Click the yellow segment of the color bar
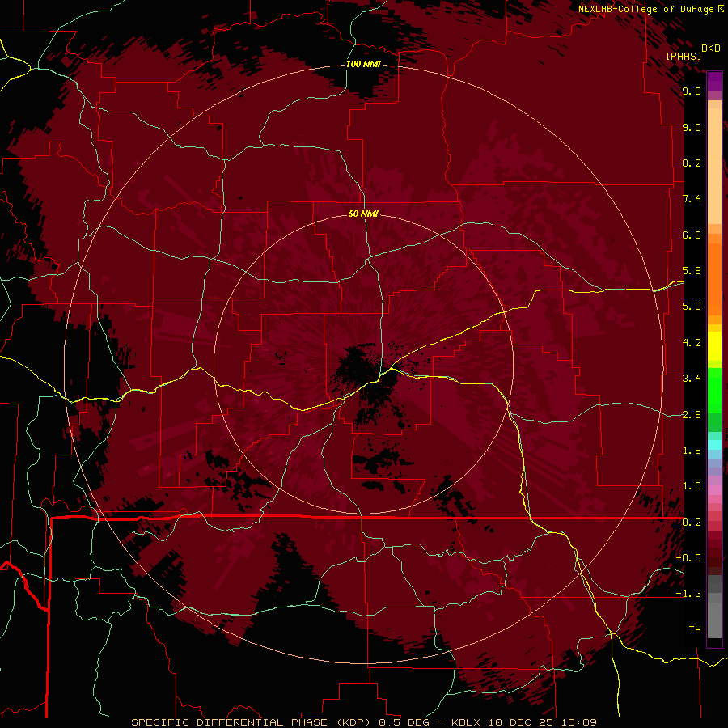728x728 pixels. (x=714, y=346)
